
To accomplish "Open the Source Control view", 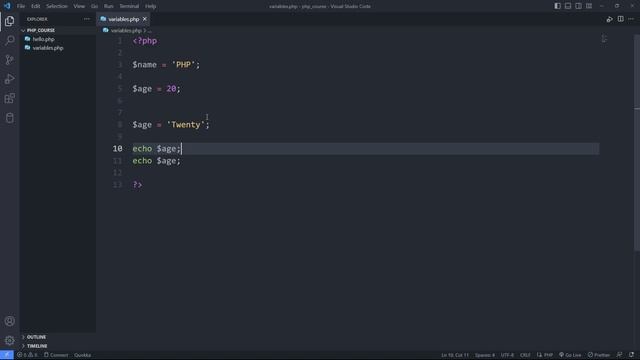I will [9, 60].
